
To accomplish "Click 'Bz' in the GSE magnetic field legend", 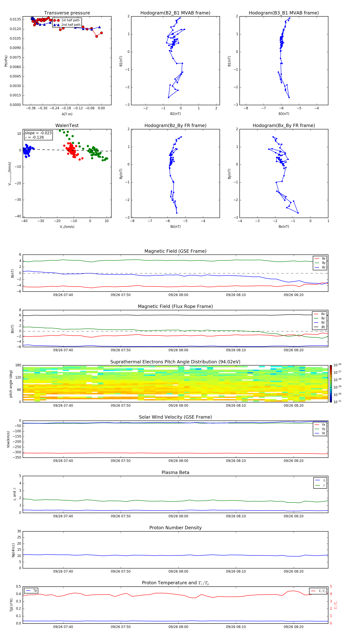I will point(320,267).
